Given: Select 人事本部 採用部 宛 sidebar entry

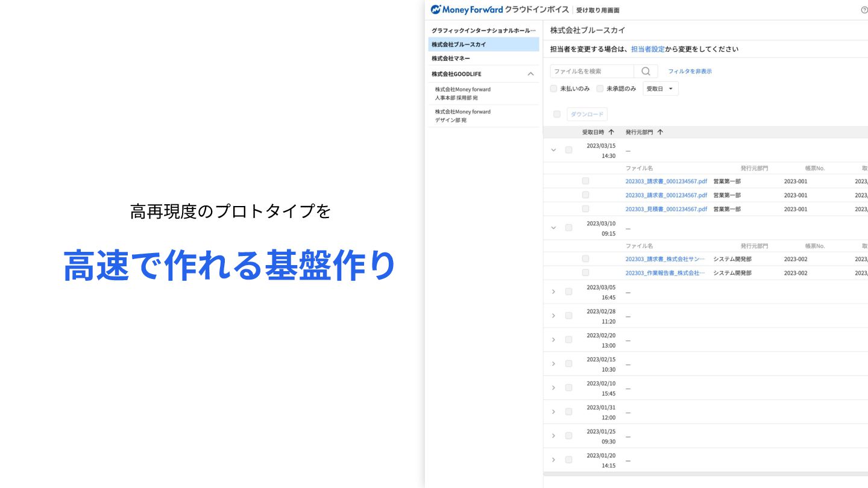Looking at the screenshot, I should [x=483, y=93].
